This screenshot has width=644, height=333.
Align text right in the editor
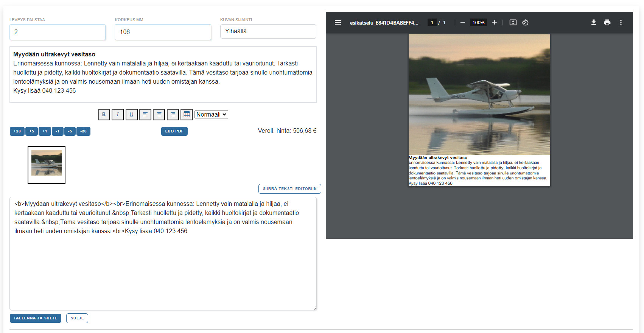[173, 114]
